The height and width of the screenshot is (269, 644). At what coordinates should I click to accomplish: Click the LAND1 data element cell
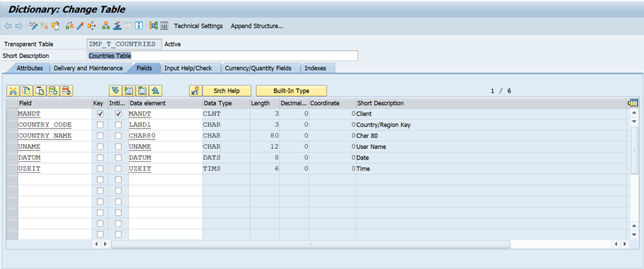166,125
